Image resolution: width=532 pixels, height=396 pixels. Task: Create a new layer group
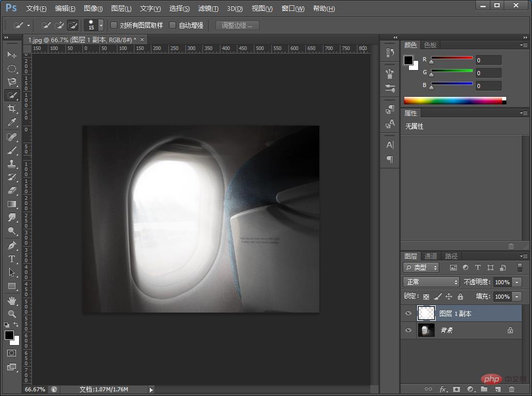[484, 389]
